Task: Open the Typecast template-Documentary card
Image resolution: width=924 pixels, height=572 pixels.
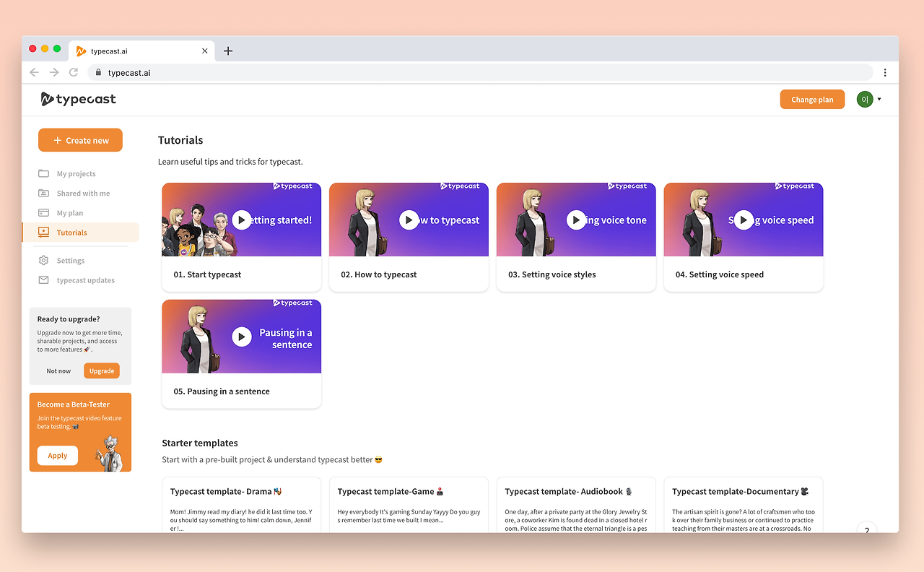Action: point(744,505)
